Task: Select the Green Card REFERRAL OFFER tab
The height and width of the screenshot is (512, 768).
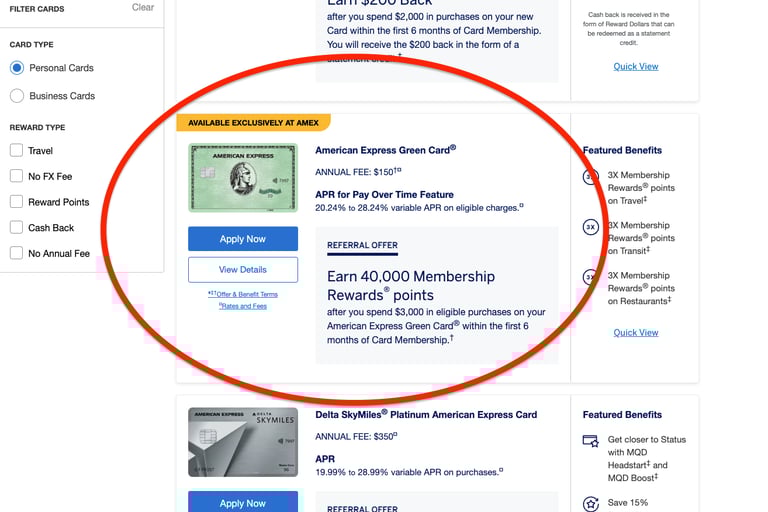Action: (362, 245)
